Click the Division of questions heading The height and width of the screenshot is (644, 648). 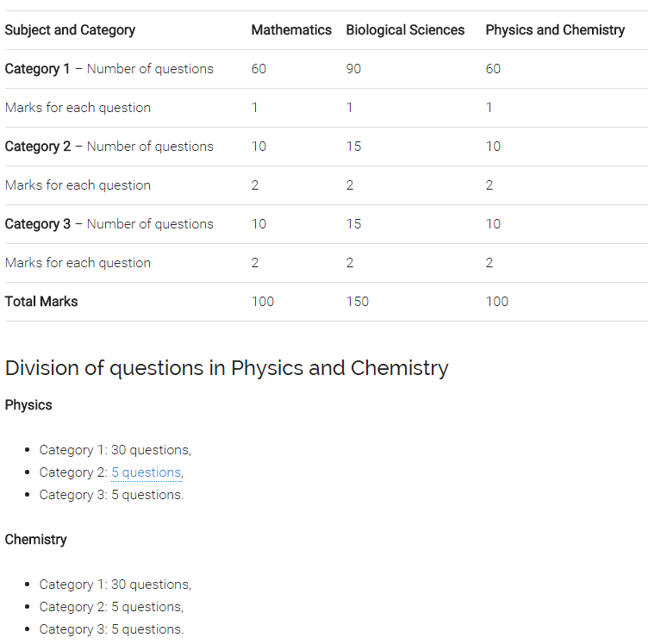(x=227, y=368)
